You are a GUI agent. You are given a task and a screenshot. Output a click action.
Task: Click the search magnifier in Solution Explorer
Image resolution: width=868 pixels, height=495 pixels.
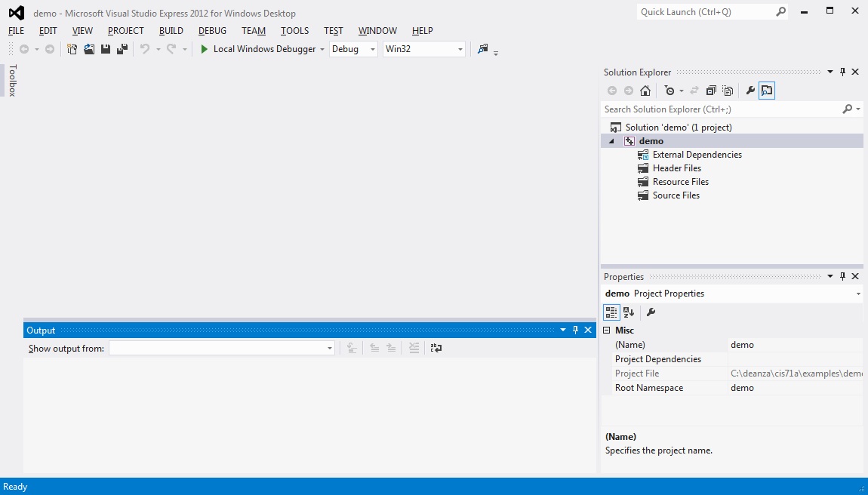click(x=847, y=109)
